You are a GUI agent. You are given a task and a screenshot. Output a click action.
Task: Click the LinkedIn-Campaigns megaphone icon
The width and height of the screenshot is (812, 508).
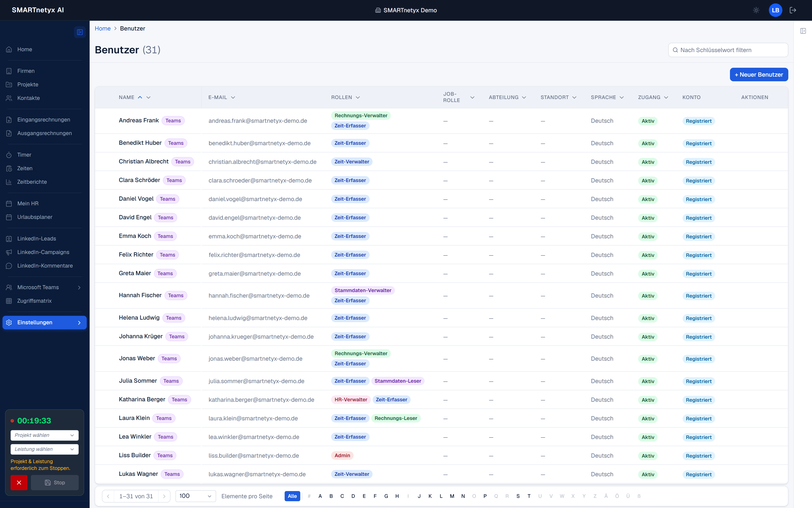pos(9,252)
